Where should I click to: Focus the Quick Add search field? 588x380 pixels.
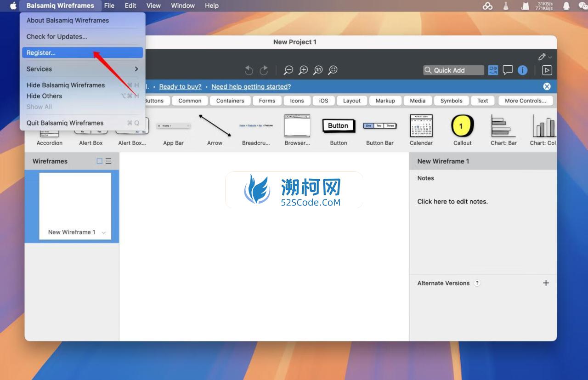453,70
